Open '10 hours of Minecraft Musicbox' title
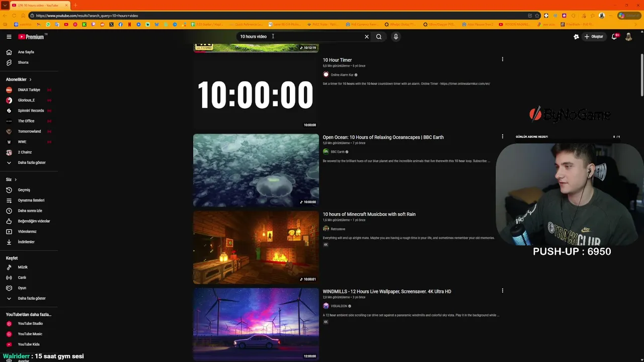644x362 pixels. [369, 214]
